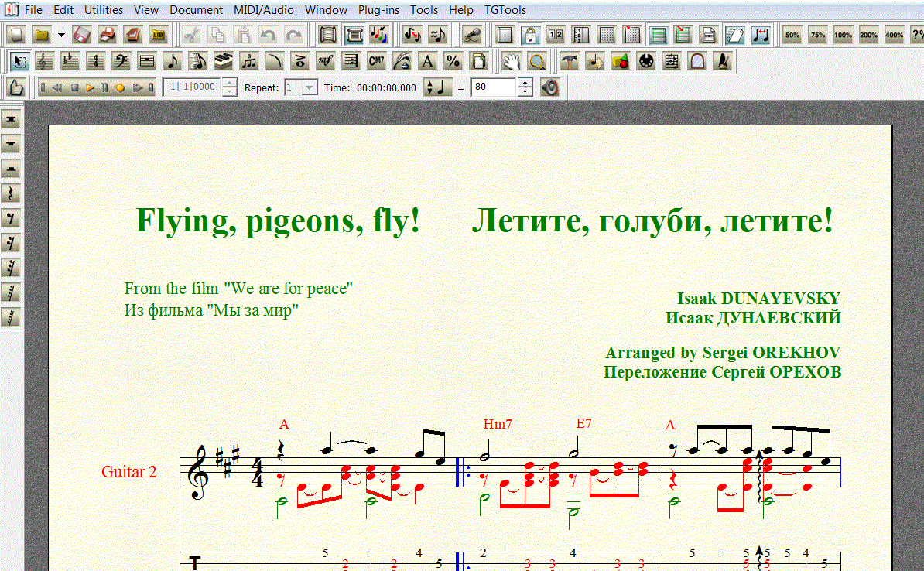Screen dimensions: 924x571
Task: Open the playback speaker settings icon
Action: pyautogui.click(x=549, y=87)
